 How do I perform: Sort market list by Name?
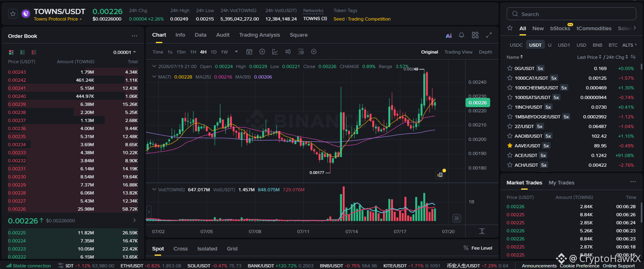pyautogui.click(x=515, y=57)
